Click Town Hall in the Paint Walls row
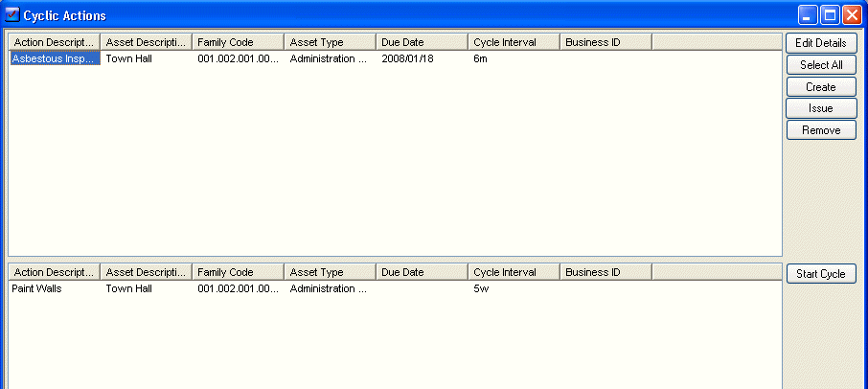868x389 pixels. [128, 288]
